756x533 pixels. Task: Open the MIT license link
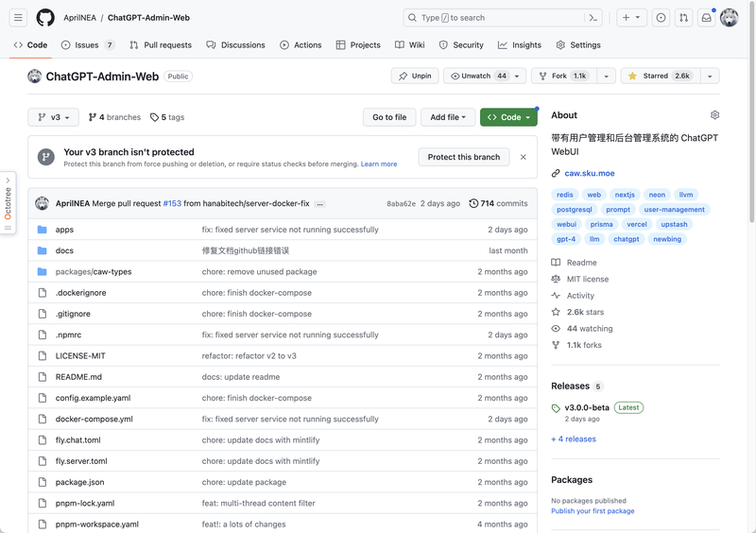pos(587,280)
